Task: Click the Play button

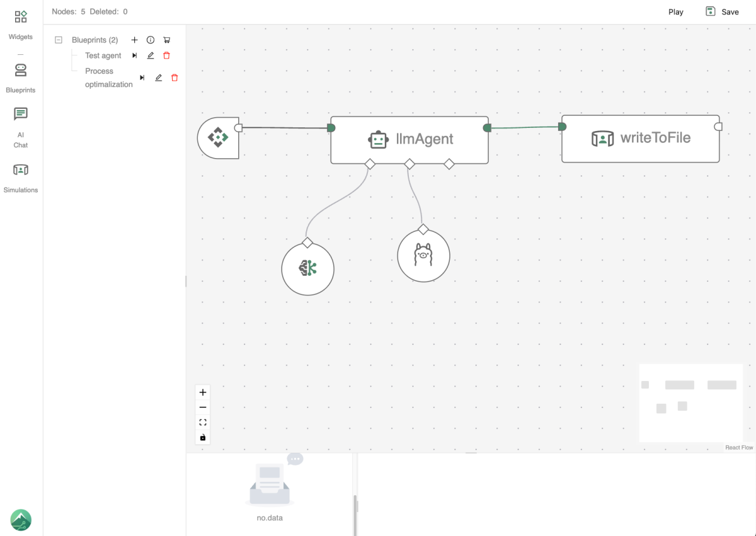Action: (676, 12)
